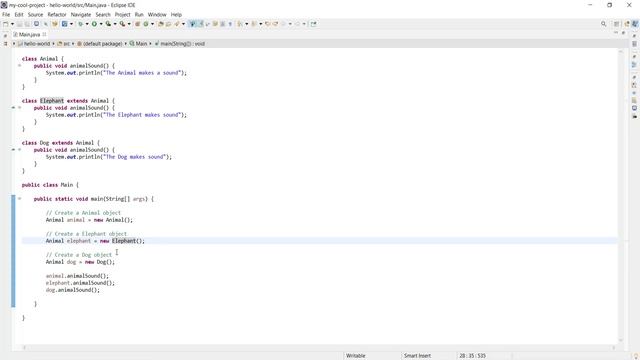The width and height of the screenshot is (640, 360).
Task: Click the External Tools run icon
Action: (122, 24)
